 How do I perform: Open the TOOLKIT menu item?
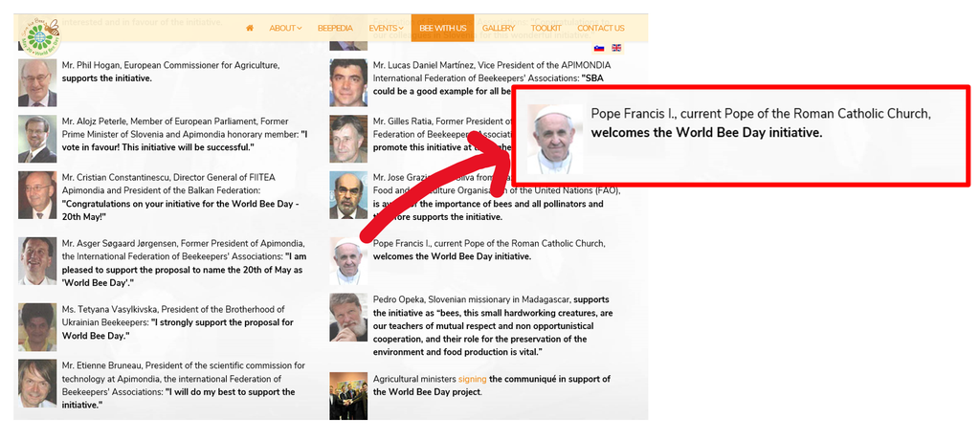click(546, 28)
